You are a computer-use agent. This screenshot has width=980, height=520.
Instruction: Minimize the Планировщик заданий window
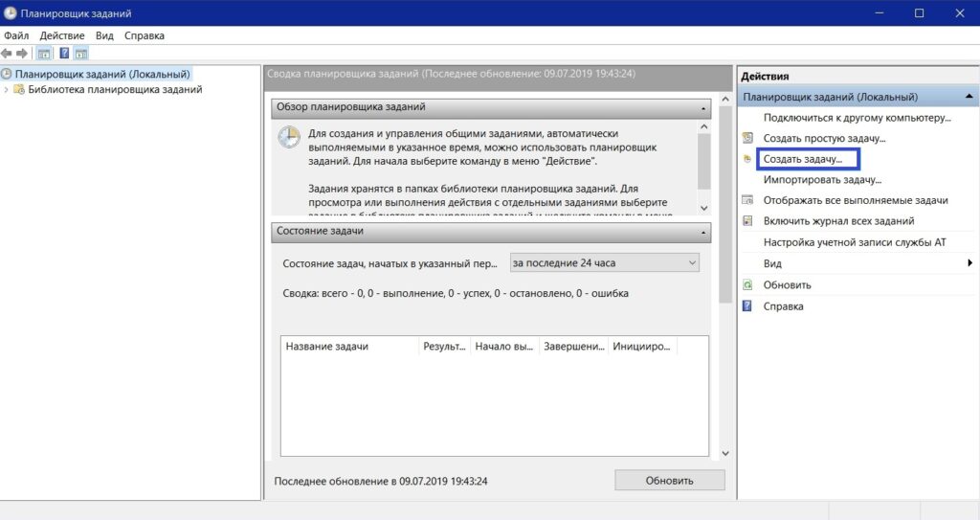[x=880, y=12]
